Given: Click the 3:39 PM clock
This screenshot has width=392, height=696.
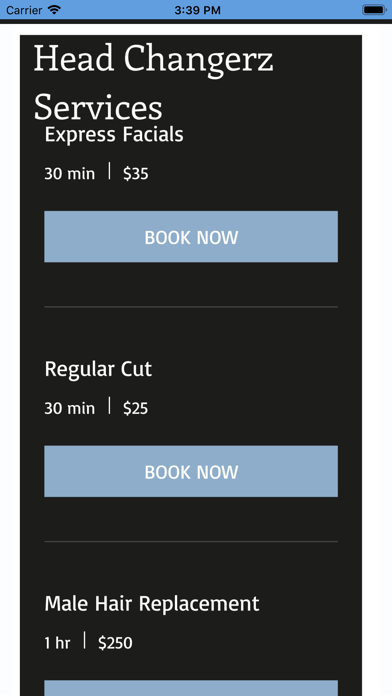Looking at the screenshot, I should [x=197, y=10].
